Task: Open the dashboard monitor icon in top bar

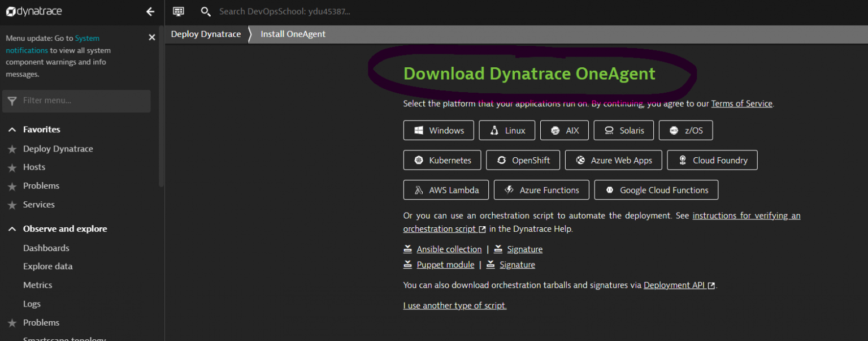Action: [x=179, y=11]
